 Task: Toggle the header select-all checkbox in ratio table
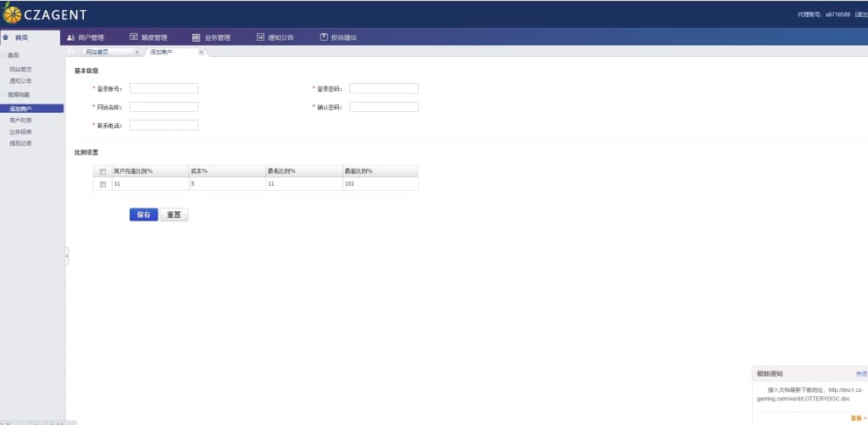click(x=103, y=171)
